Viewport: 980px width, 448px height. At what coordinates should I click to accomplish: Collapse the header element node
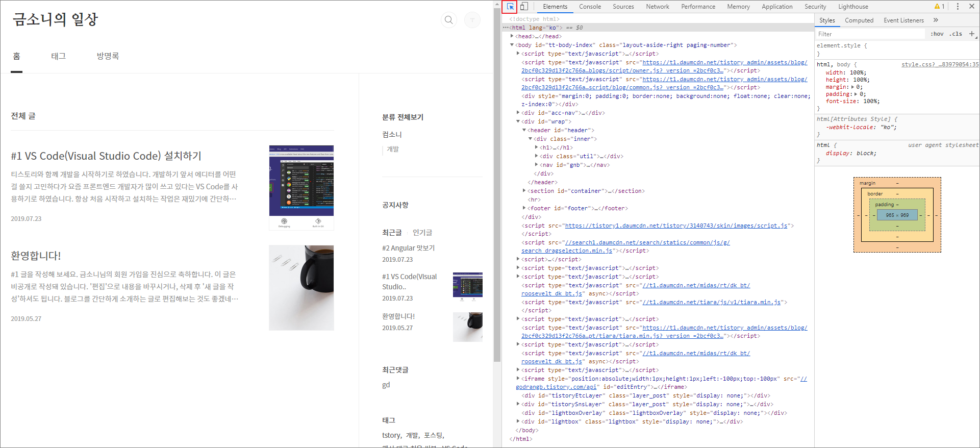524,130
